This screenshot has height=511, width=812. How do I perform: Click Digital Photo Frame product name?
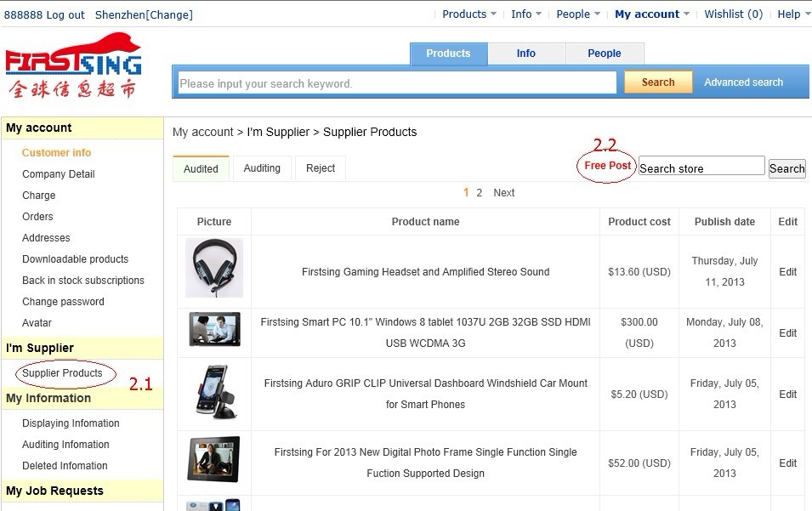point(426,463)
